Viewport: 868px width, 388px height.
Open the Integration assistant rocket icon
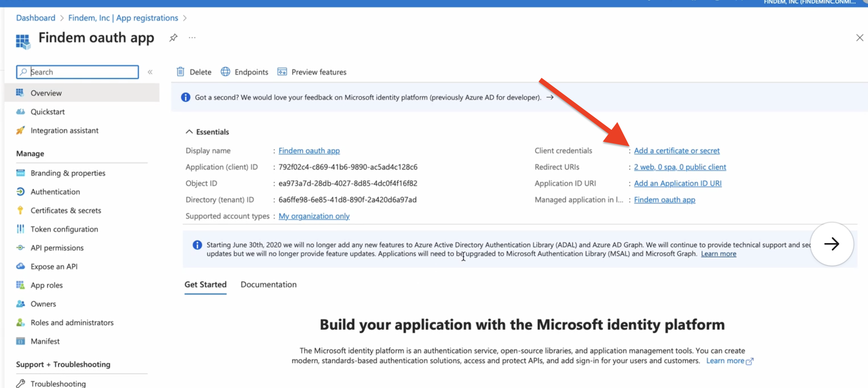click(20, 130)
